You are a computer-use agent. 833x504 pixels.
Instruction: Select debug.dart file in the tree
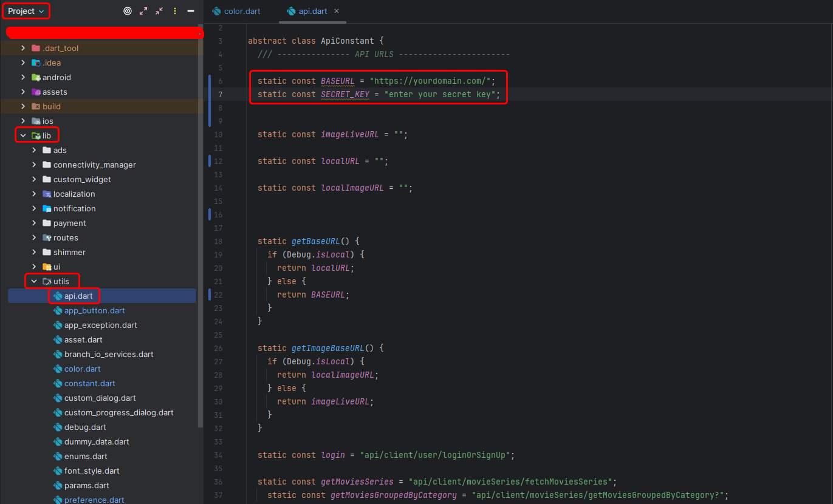coord(85,427)
